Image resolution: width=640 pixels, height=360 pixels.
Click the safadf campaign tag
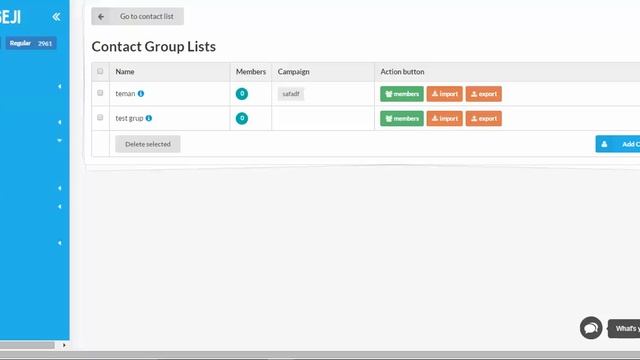291,94
